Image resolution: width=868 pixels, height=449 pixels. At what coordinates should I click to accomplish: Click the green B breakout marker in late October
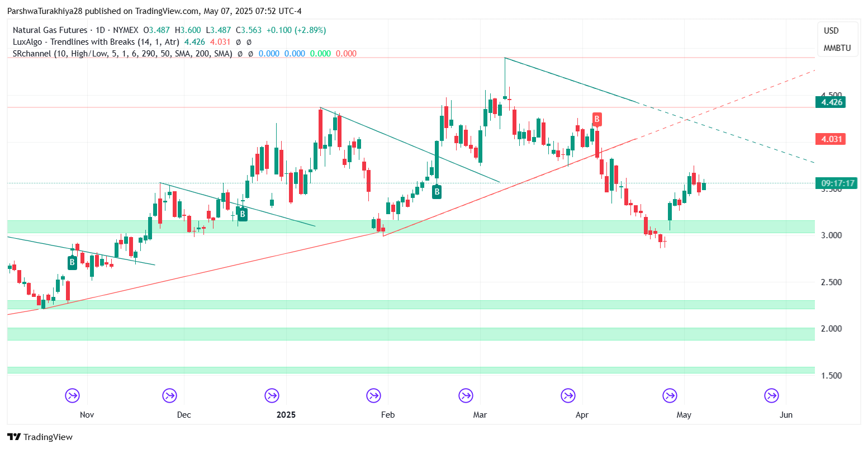click(72, 263)
